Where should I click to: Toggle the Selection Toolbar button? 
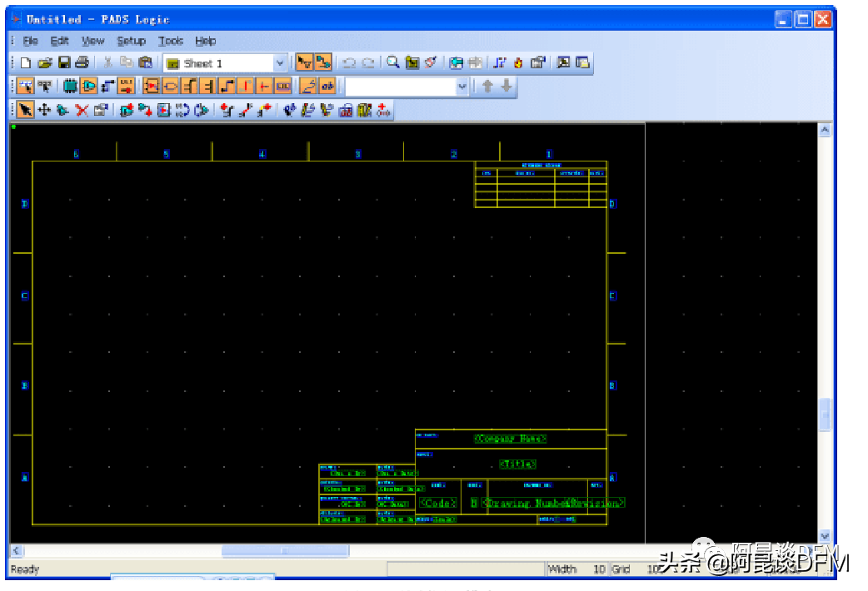(x=304, y=62)
